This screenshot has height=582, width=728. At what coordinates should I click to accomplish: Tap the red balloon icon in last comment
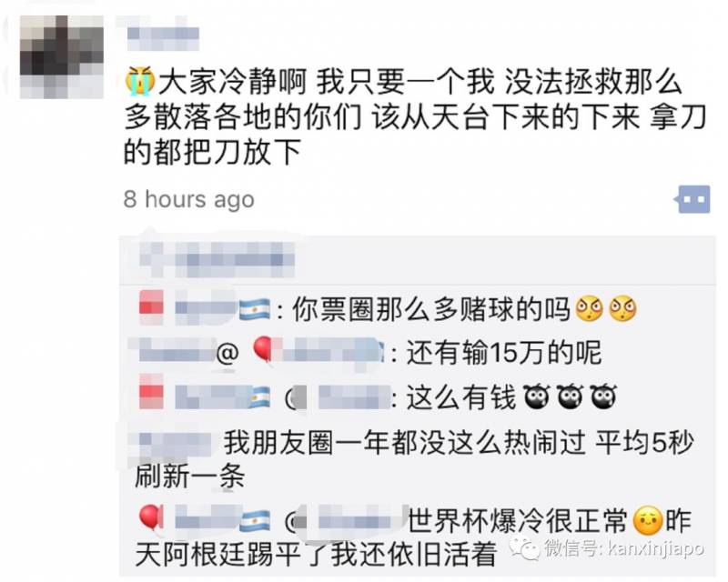click(x=151, y=517)
